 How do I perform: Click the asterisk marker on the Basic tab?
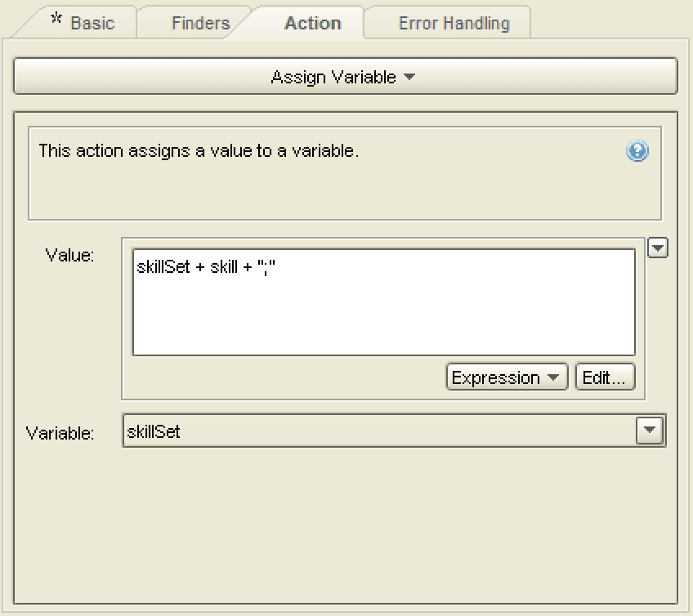pos(56,16)
